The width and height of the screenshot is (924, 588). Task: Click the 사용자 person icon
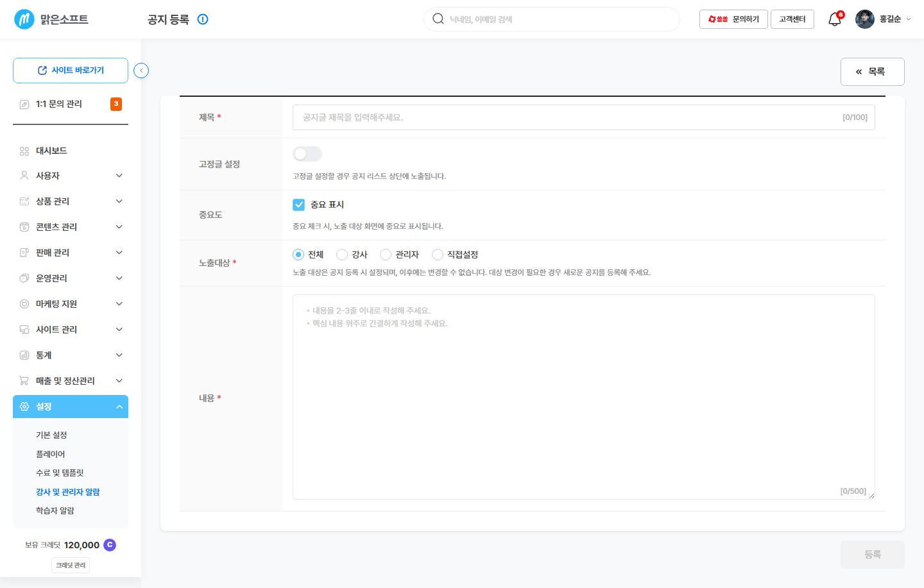24,176
